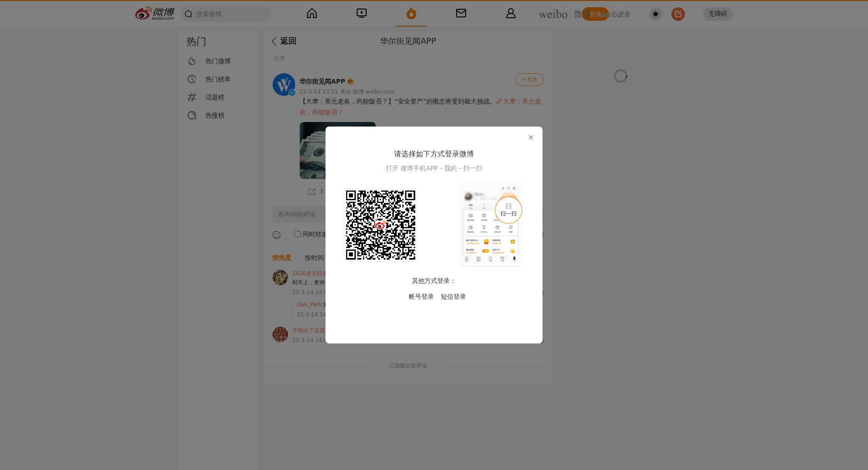Click the Oak_Park reply username

coord(309,305)
